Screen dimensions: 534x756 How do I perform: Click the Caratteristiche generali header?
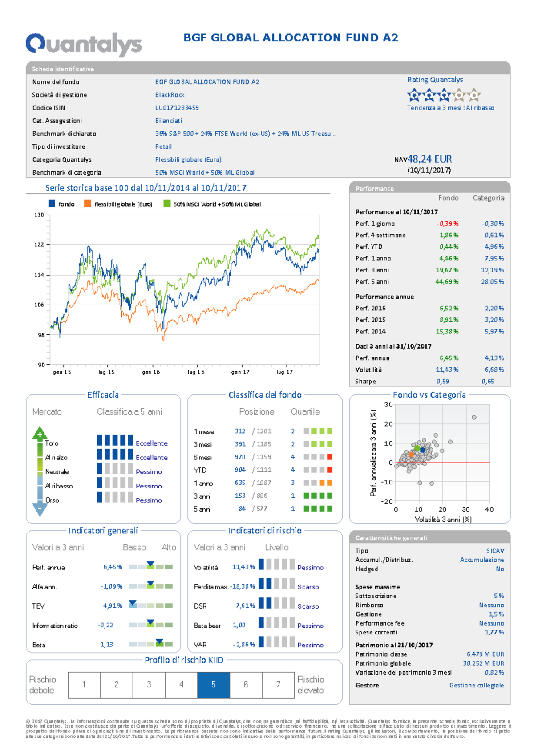(x=430, y=537)
